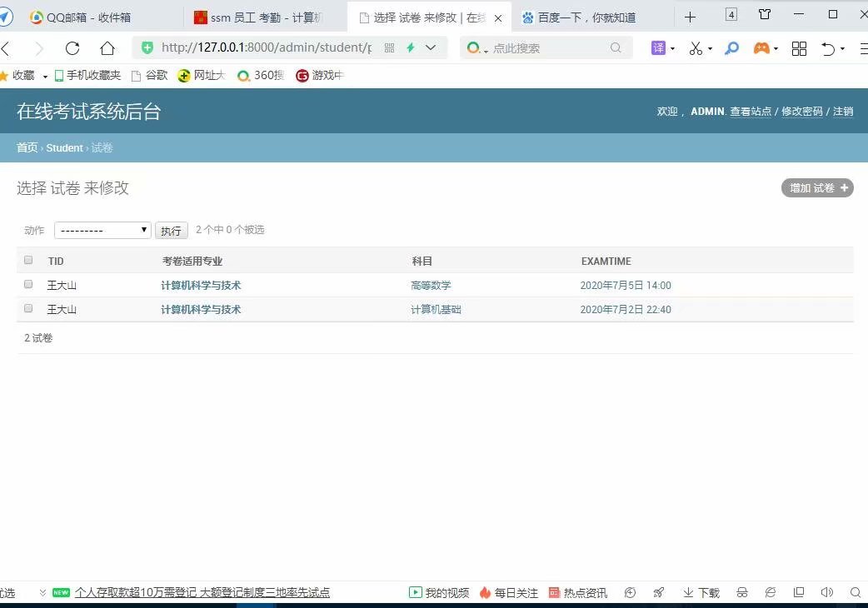The width and height of the screenshot is (868, 608).
Task: Sort by 考卷适用专业 column header
Action: point(192,262)
